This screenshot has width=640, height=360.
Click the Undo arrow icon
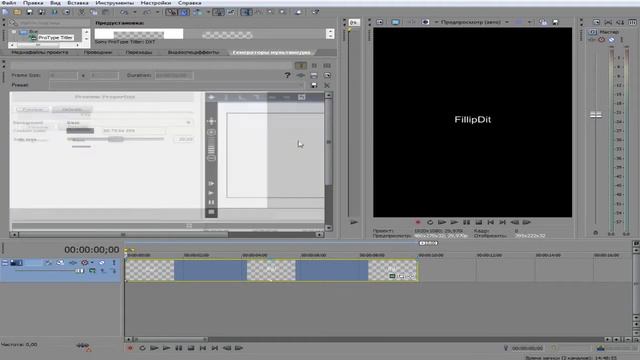point(124,12)
